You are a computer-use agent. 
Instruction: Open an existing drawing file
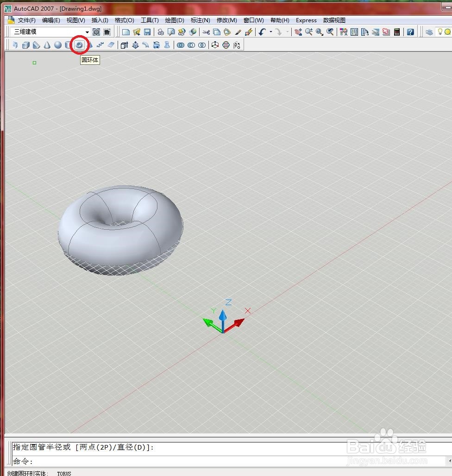(137, 32)
